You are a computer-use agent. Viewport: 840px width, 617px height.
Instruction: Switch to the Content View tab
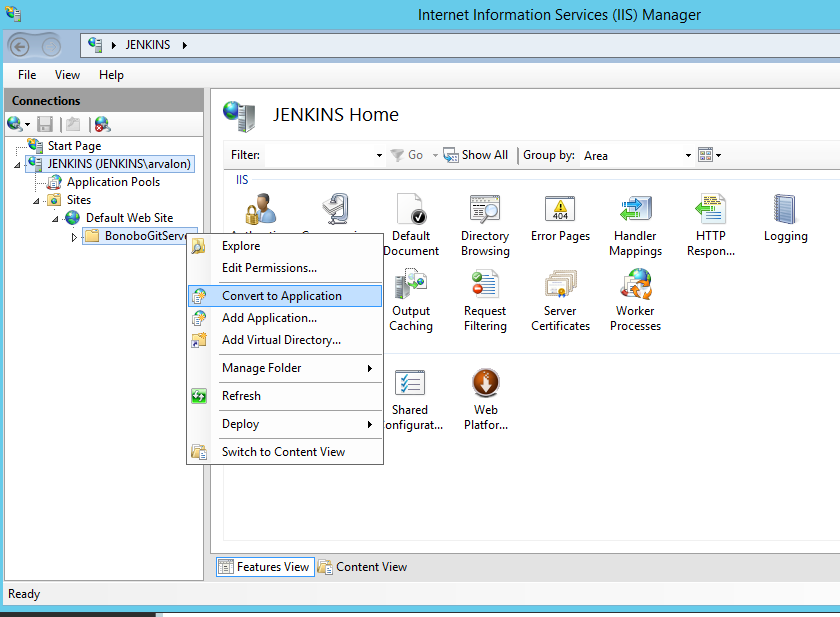363,567
